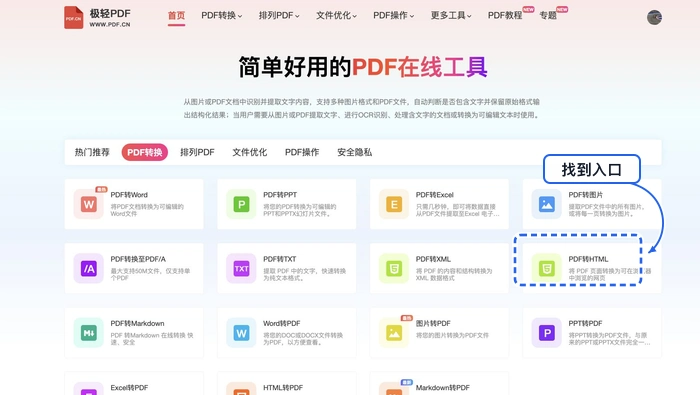Open the PDF转Word tool title
The width and height of the screenshot is (700, 395).
pyautogui.click(x=129, y=195)
